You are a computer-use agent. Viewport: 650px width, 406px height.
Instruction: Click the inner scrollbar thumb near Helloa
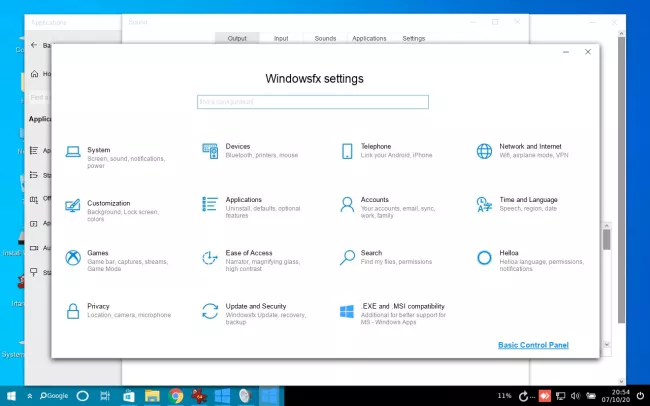pyautogui.click(x=607, y=239)
